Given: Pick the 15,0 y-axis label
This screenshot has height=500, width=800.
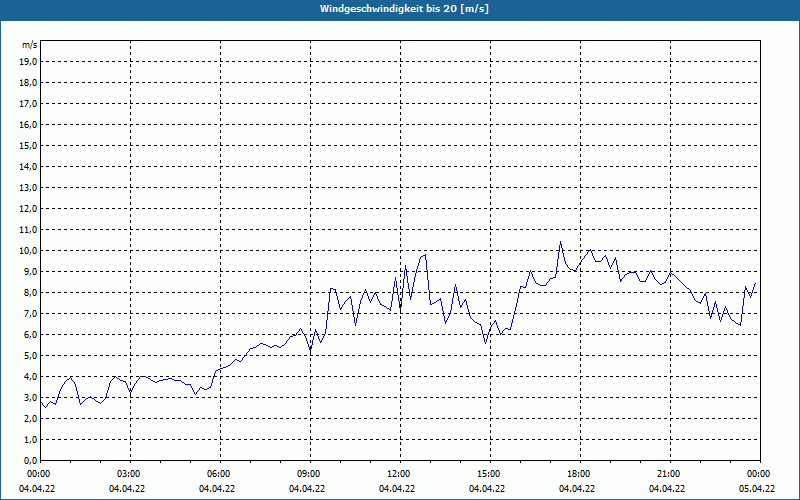Looking at the screenshot, I should point(28,145).
